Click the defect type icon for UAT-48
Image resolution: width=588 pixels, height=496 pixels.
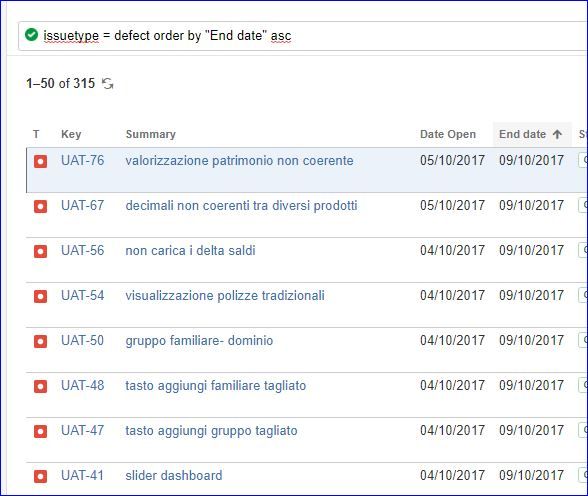coord(40,387)
